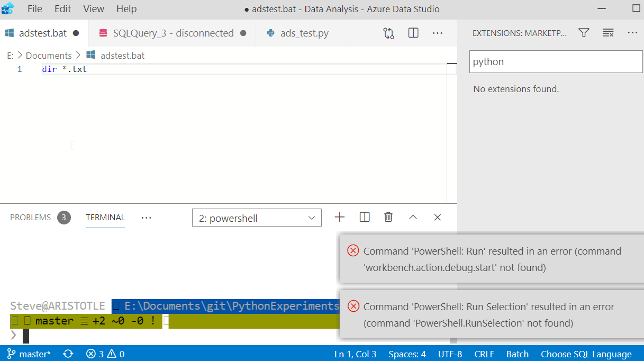Open the File menu

(34, 9)
